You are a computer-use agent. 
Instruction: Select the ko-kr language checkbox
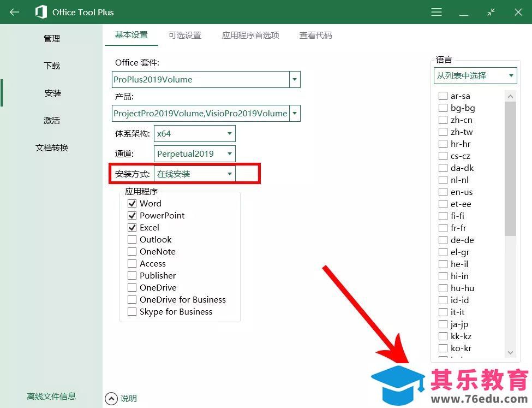coord(443,348)
